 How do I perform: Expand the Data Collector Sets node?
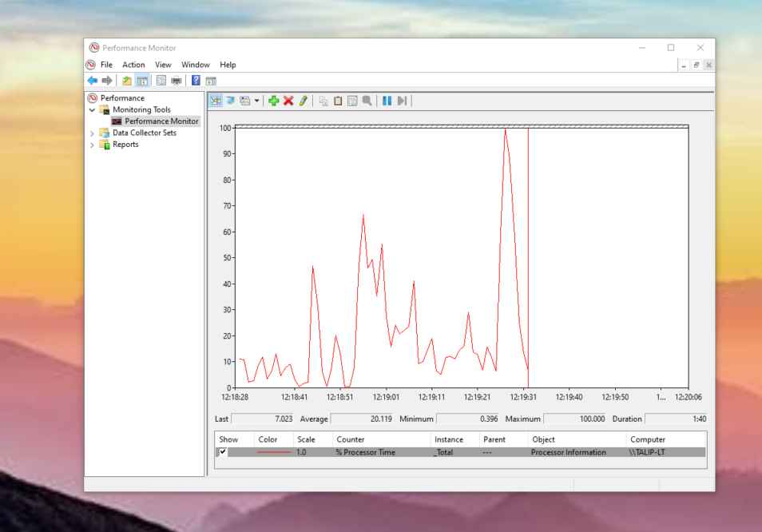[x=91, y=133]
